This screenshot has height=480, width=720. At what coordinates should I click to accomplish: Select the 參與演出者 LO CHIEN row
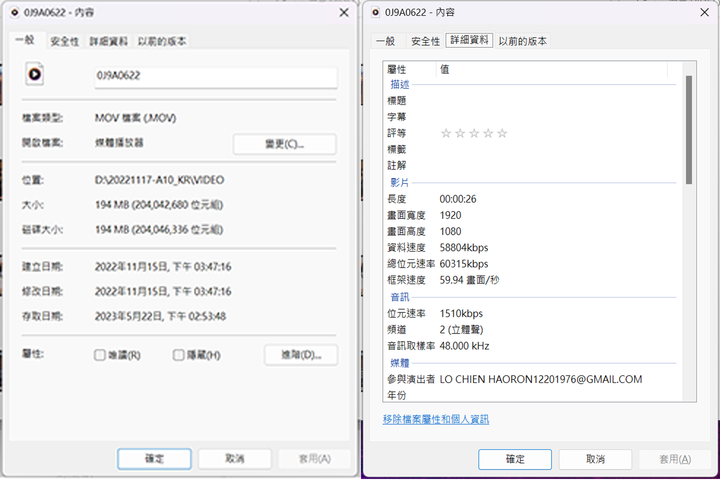[x=532, y=379]
